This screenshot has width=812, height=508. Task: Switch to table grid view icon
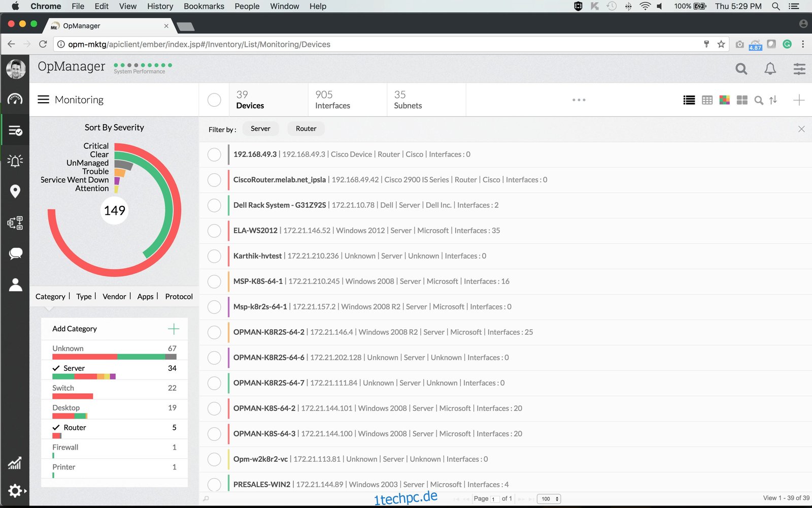click(x=707, y=100)
